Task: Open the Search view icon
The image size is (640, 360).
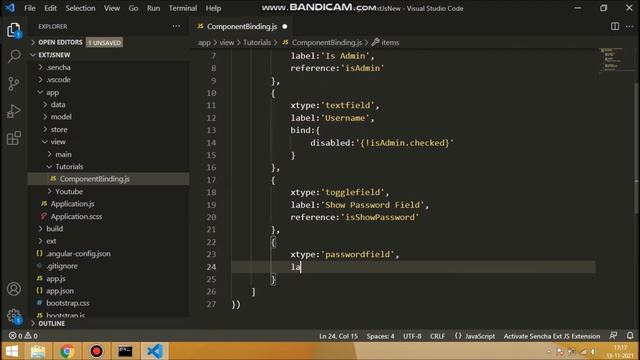Action: (14, 56)
